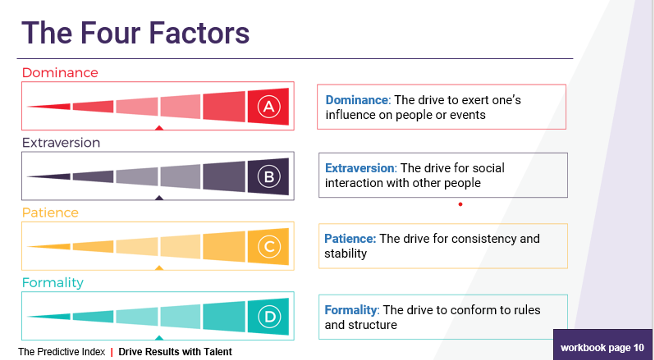Click the circled A icon in Dominance bar
The height and width of the screenshot is (360, 654).
269,107
